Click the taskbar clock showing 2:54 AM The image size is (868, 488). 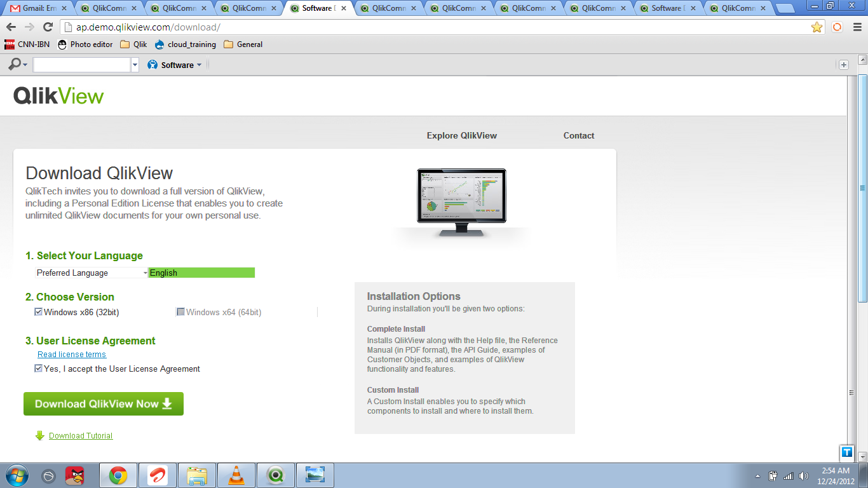[x=836, y=476]
